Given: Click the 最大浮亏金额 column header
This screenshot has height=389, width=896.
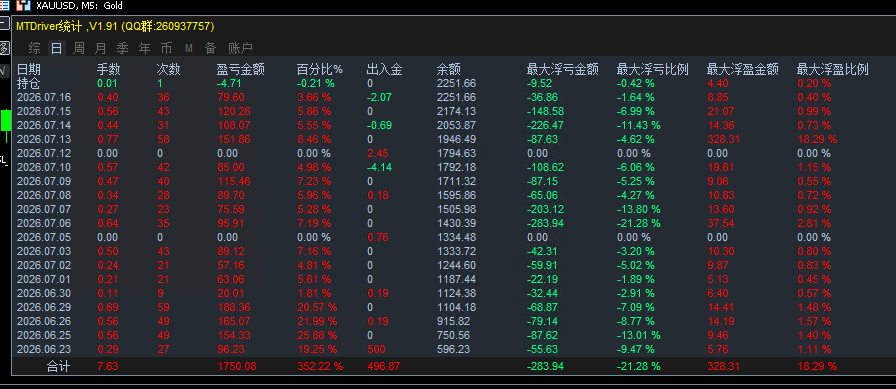Looking at the screenshot, I should [562, 70].
